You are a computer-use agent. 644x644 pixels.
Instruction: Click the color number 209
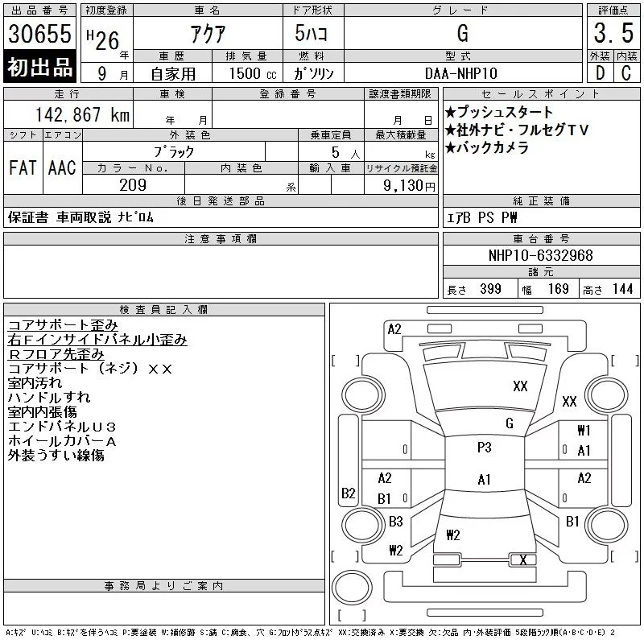click(x=133, y=185)
